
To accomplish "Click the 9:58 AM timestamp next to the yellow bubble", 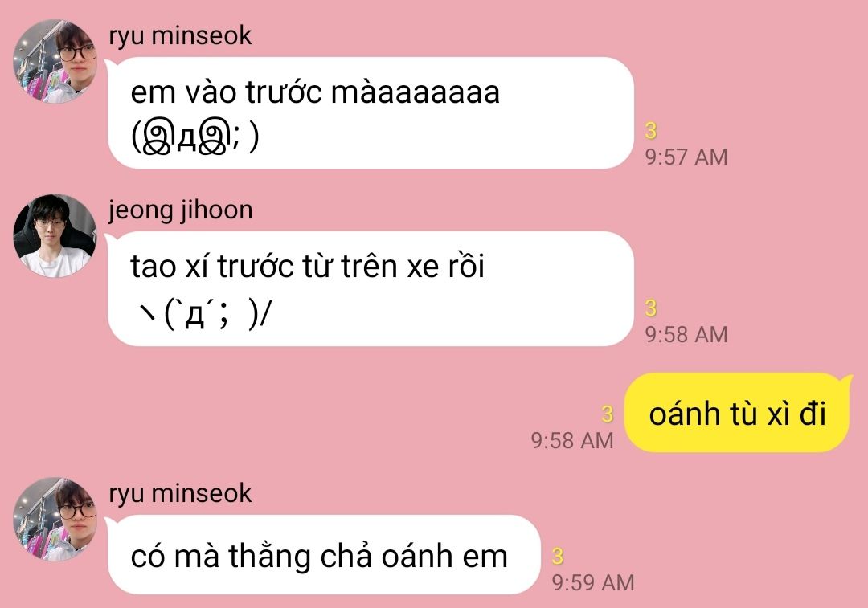I will pos(572,441).
